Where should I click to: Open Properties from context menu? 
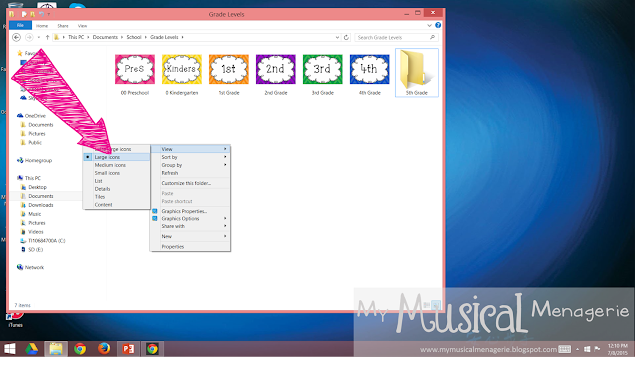[190, 247]
